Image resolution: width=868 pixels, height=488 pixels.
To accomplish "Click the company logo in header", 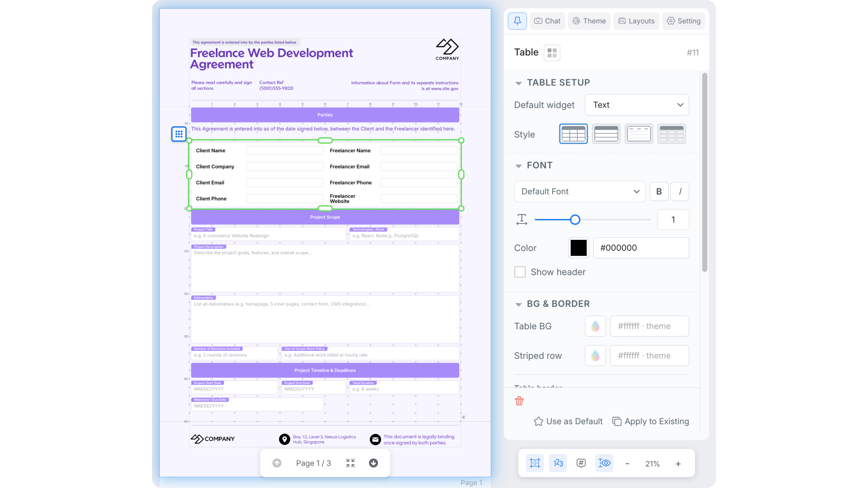I will (447, 49).
